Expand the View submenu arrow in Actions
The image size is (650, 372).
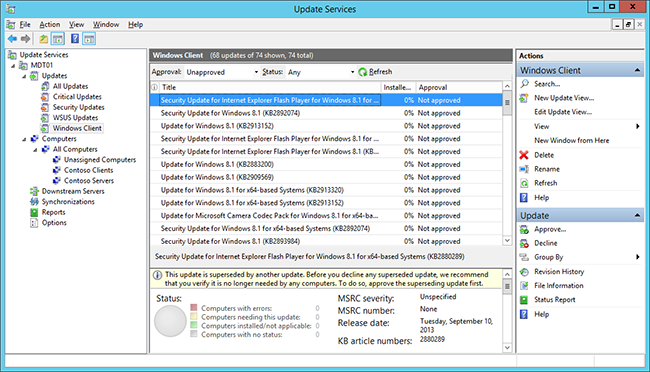click(638, 126)
